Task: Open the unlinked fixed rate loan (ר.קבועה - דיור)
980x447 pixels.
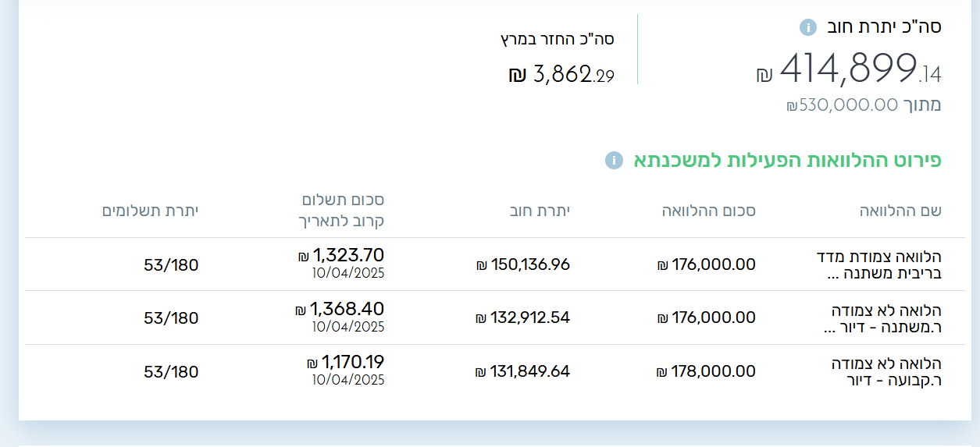Action: click(886, 372)
